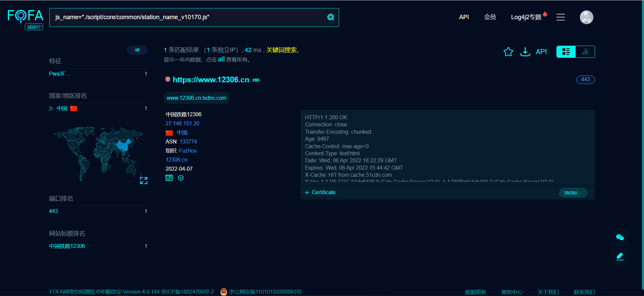Click the search magnifier icon
The width and height of the screenshot is (644, 296).
tap(330, 17)
